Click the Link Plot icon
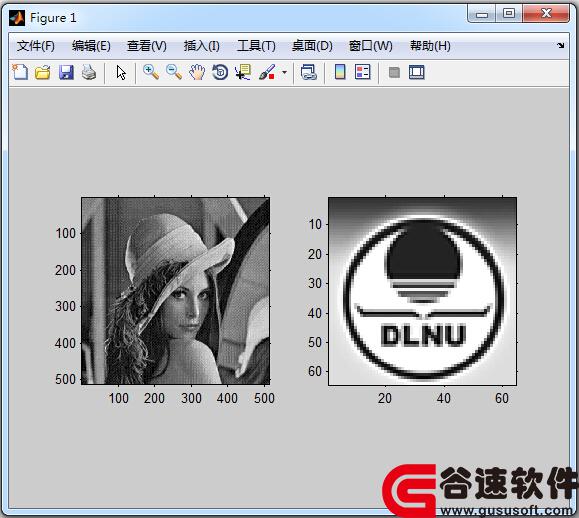The height and width of the screenshot is (518, 579). pos(309,72)
